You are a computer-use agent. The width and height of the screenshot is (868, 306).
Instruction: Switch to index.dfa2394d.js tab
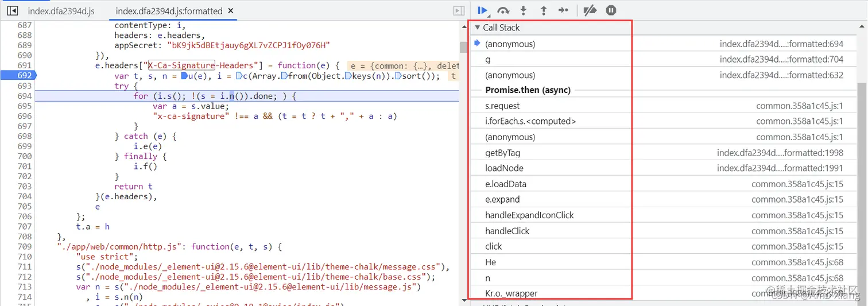pos(61,11)
